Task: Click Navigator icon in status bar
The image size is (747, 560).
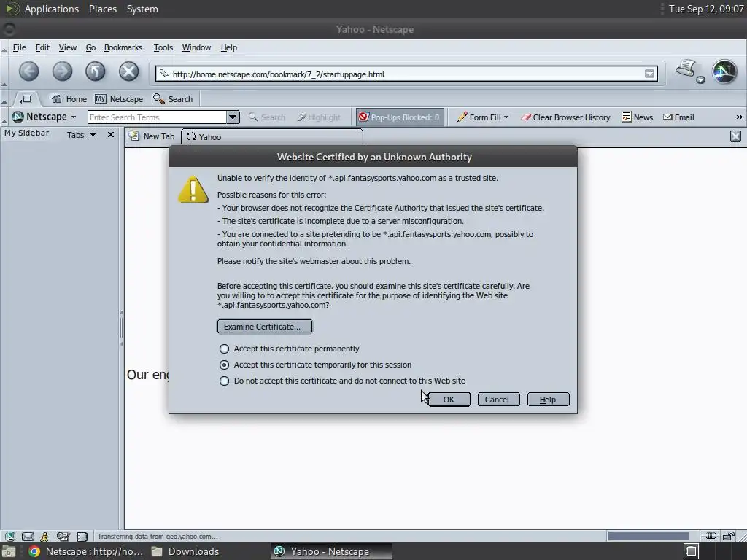Action: click(x=10, y=536)
